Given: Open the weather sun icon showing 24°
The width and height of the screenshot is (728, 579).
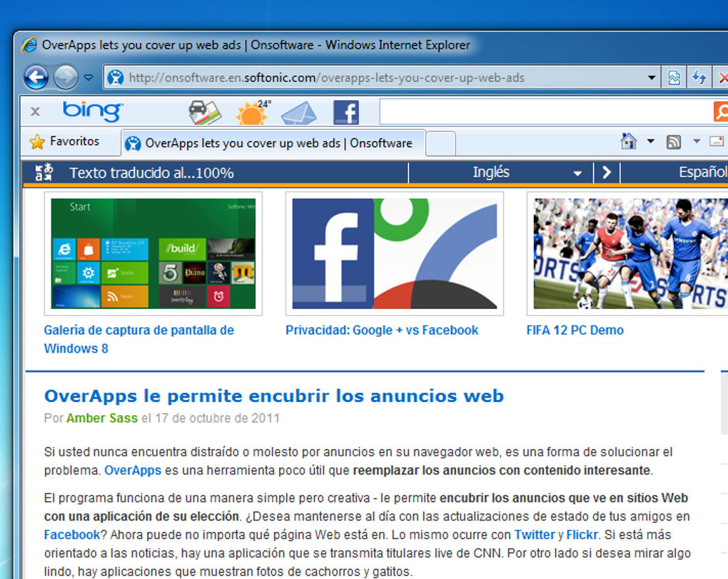Looking at the screenshot, I should tap(253, 112).
